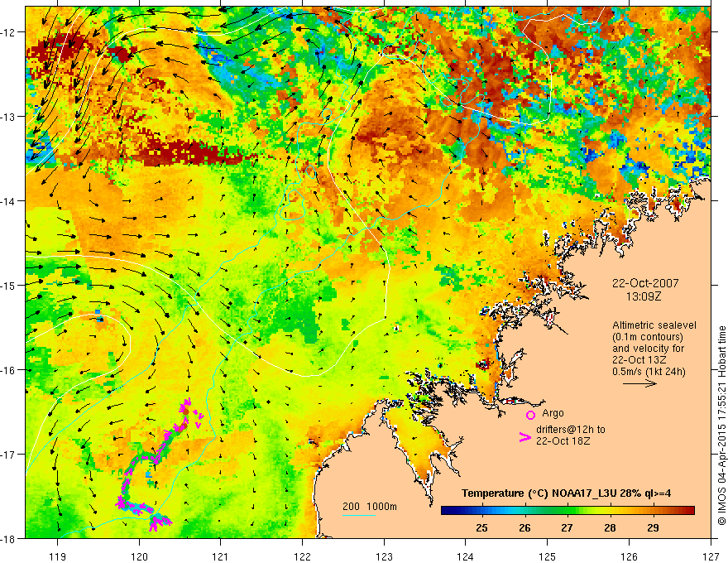The width and height of the screenshot is (728, 563).
Task: Click the color bar tick label 28
Action: 610,527
